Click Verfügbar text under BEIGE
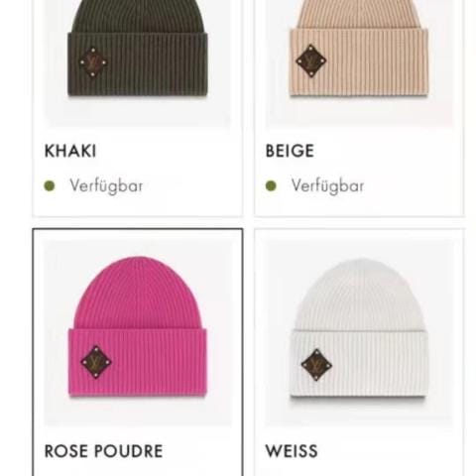Screen dimensions: 476x476 (327, 185)
